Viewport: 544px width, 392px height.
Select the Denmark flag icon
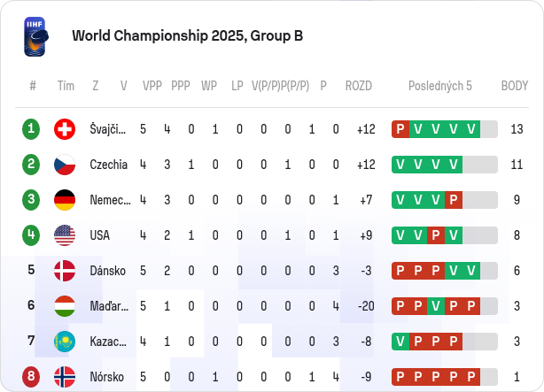point(65,271)
